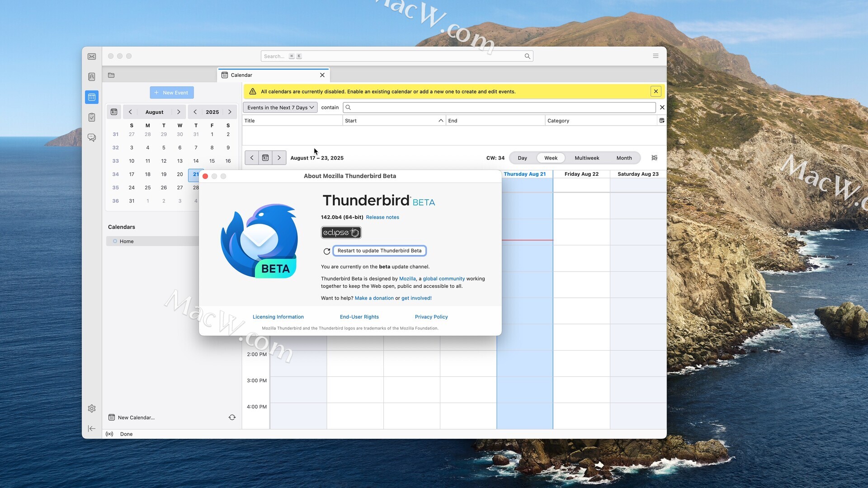Image resolution: width=868 pixels, height=488 pixels.
Task: Switch to Day view
Action: tap(523, 158)
